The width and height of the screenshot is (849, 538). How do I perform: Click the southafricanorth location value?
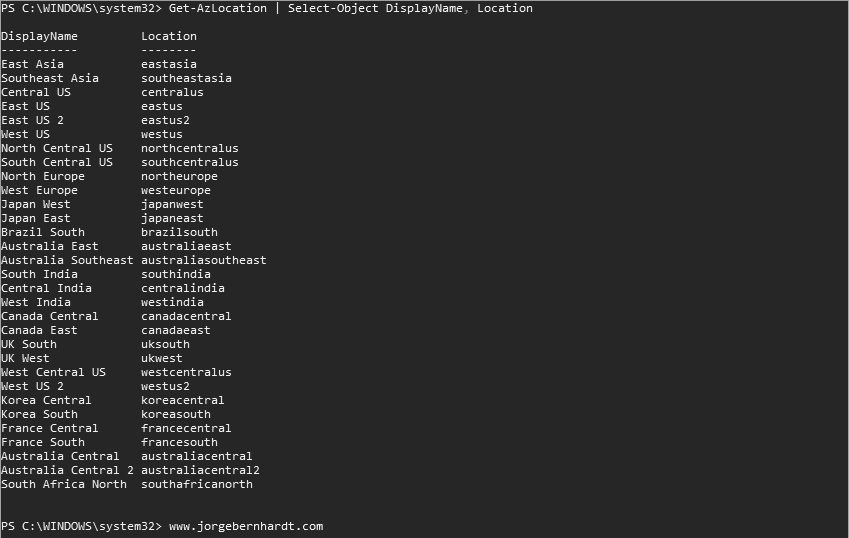[x=197, y=484]
